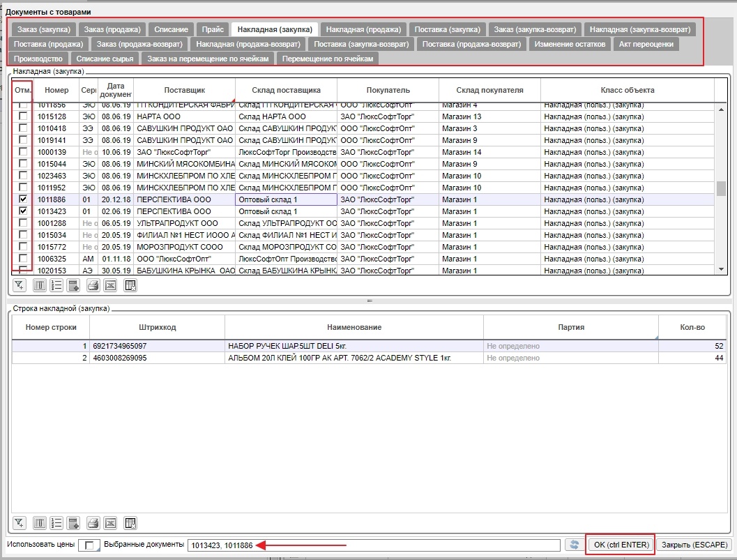Confirm with the "OK (ctrl ENTER)" button
The image size is (737, 560).
620,545
